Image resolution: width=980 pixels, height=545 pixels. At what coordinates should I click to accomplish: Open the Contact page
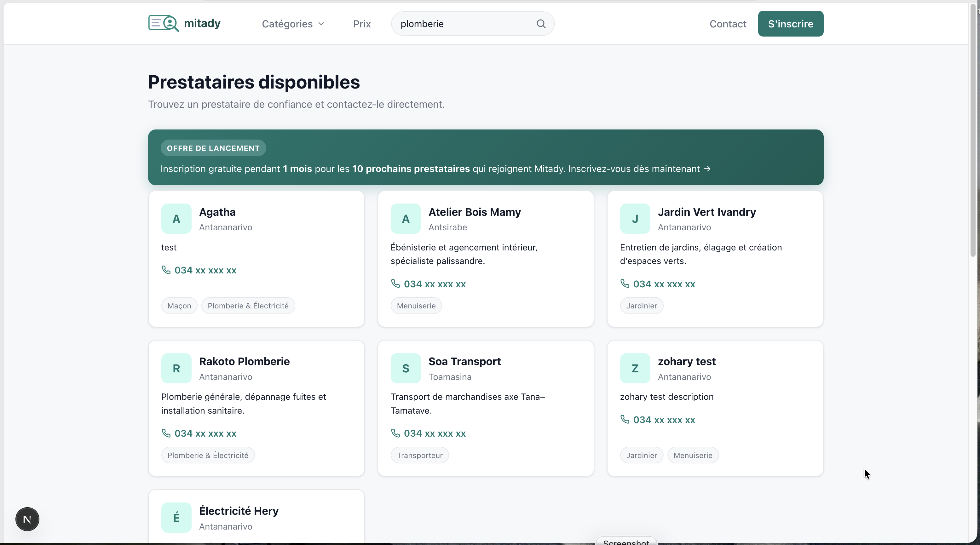[x=728, y=24]
